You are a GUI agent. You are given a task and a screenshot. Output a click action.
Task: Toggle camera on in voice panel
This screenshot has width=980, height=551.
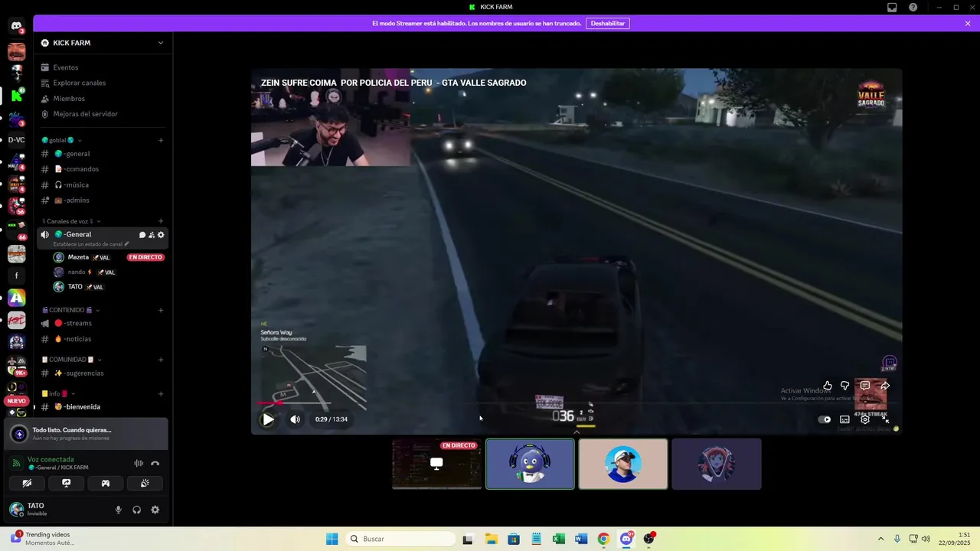point(27,483)
